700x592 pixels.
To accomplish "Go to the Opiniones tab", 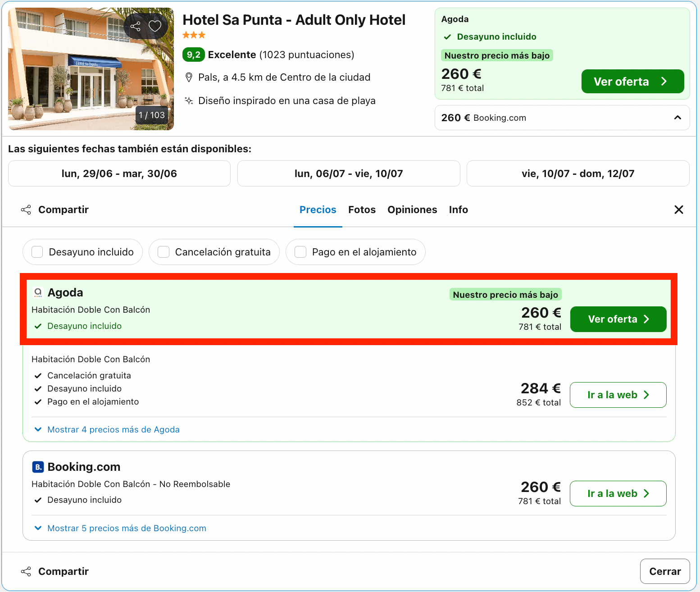I will tap(412, 209).
